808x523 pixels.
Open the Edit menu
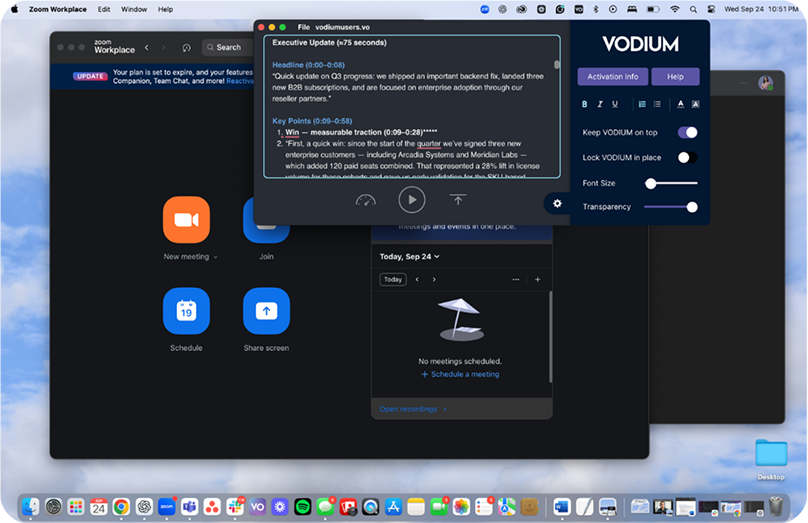(x=104, y=9)
